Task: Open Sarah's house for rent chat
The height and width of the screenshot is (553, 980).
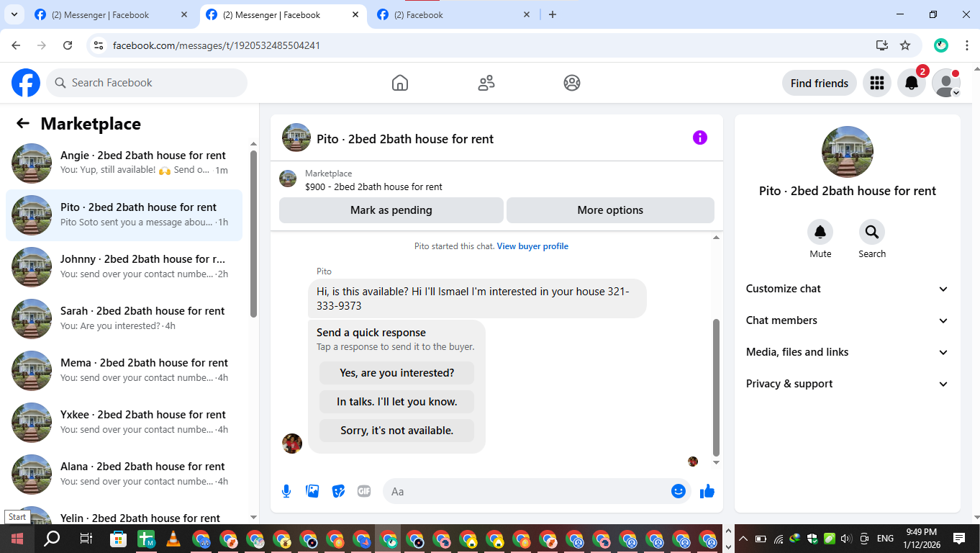Action: pos(124,319)
